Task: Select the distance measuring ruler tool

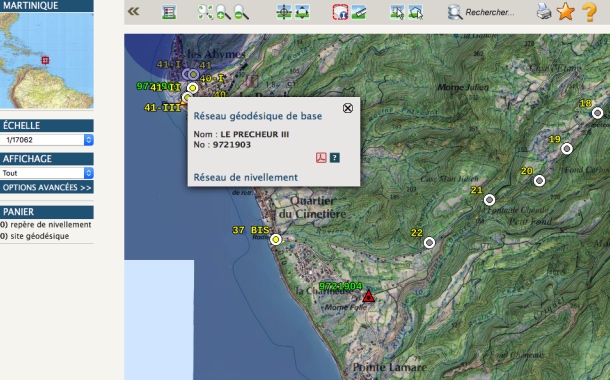Action: coord(359,12)
